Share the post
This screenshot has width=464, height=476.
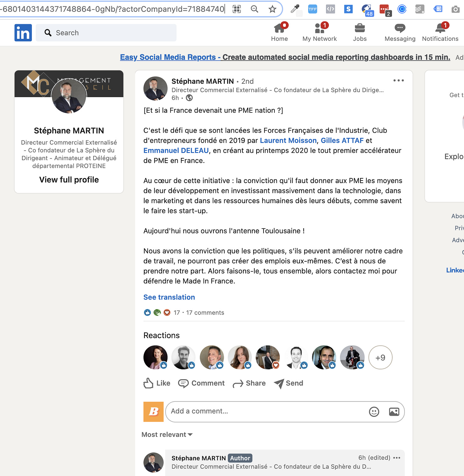(x=249, y=383)
